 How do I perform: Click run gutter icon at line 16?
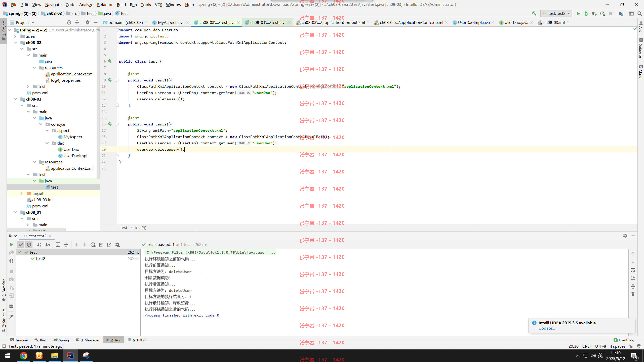(110, 124)
